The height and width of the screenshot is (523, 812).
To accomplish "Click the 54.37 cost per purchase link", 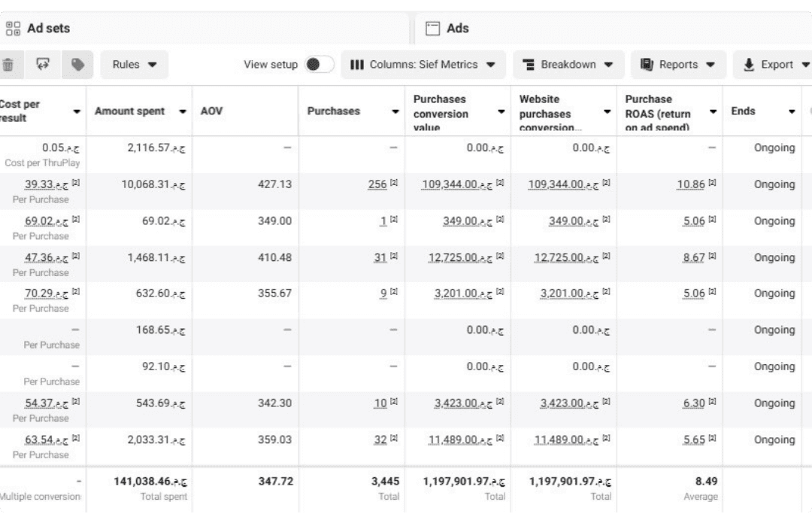I will pyautogui.click(x=46, y=403).
